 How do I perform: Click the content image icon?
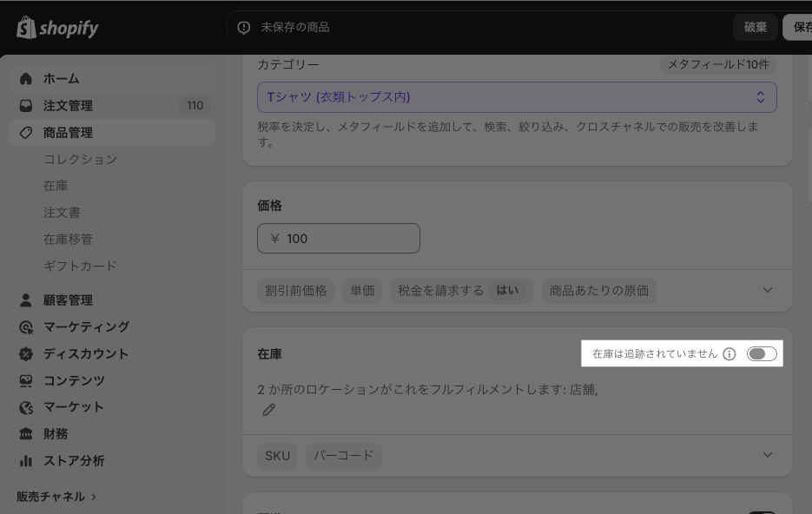(x=26, y=381)
